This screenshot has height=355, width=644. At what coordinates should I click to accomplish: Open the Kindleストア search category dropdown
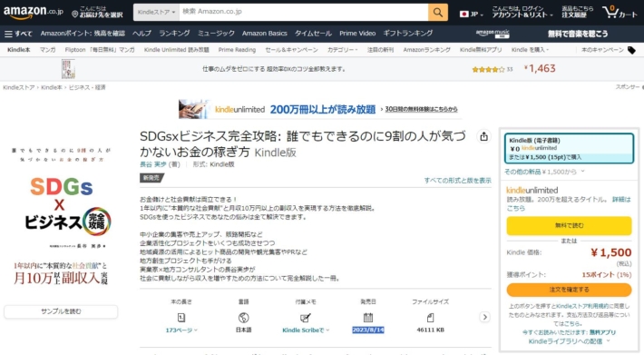coord(156,13)
